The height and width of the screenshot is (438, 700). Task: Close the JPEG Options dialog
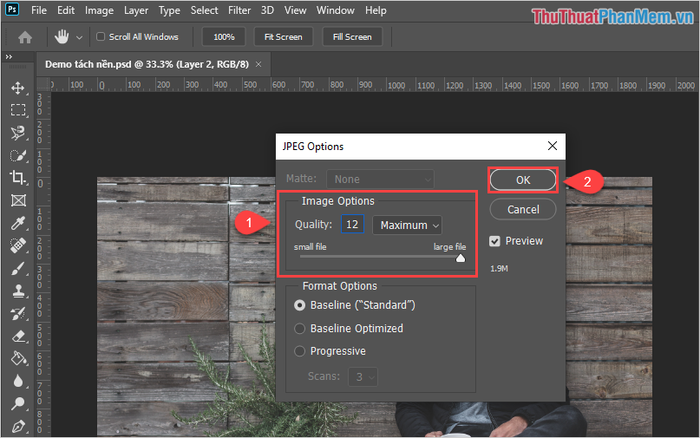coord(552,146)
